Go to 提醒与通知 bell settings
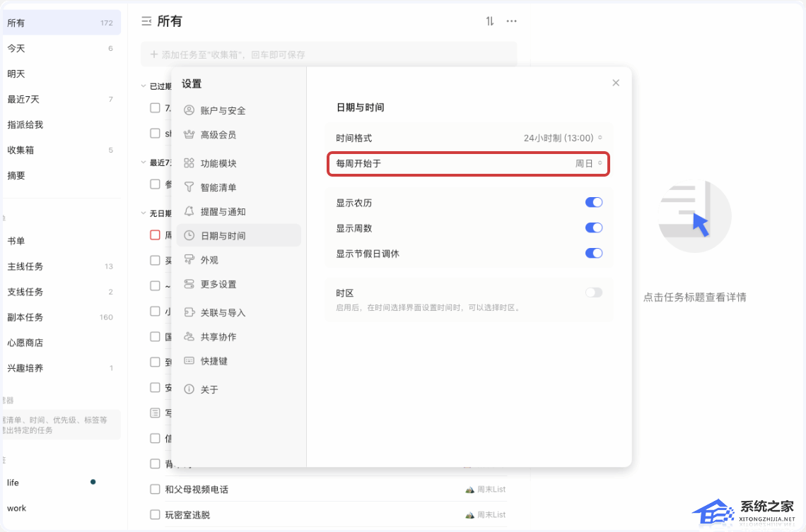This screenshot has height=532, width=806. click(223, 211)
